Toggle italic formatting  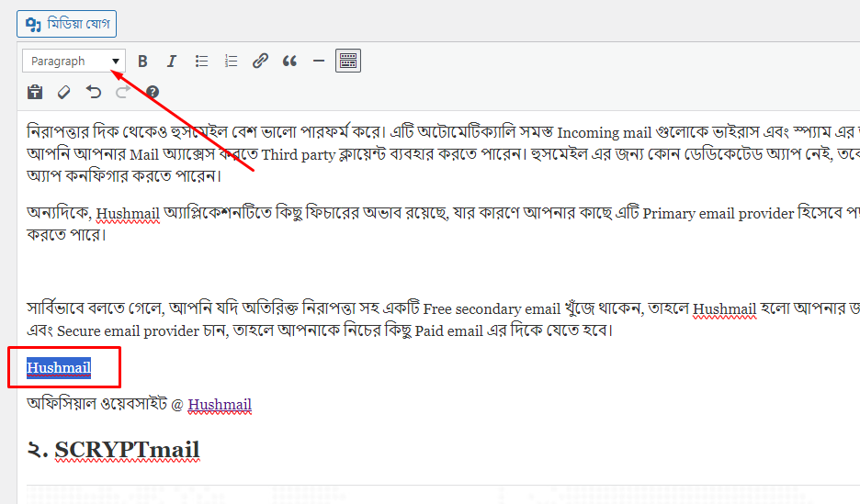tap(172, 61)
